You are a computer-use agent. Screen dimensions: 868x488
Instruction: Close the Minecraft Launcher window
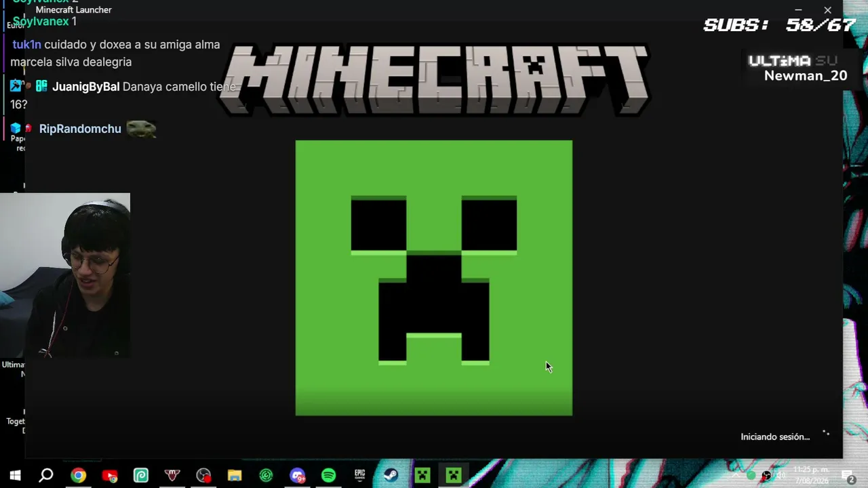coord(827,10)
